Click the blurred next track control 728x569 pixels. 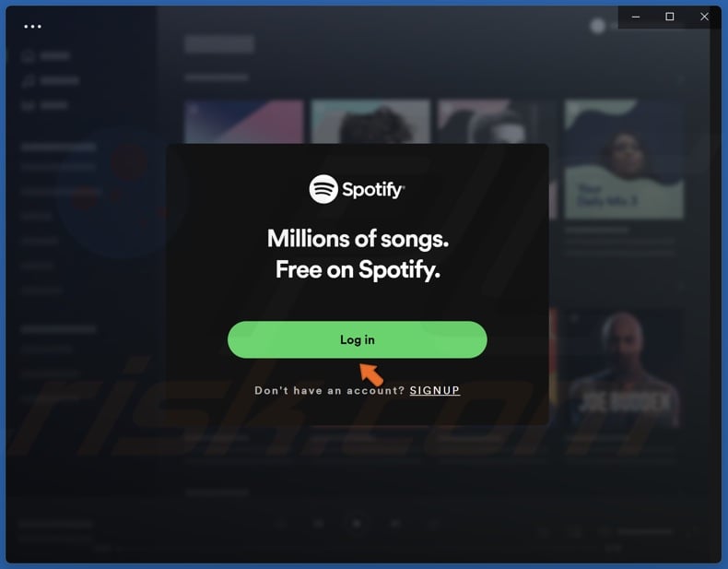coord(395,524)
